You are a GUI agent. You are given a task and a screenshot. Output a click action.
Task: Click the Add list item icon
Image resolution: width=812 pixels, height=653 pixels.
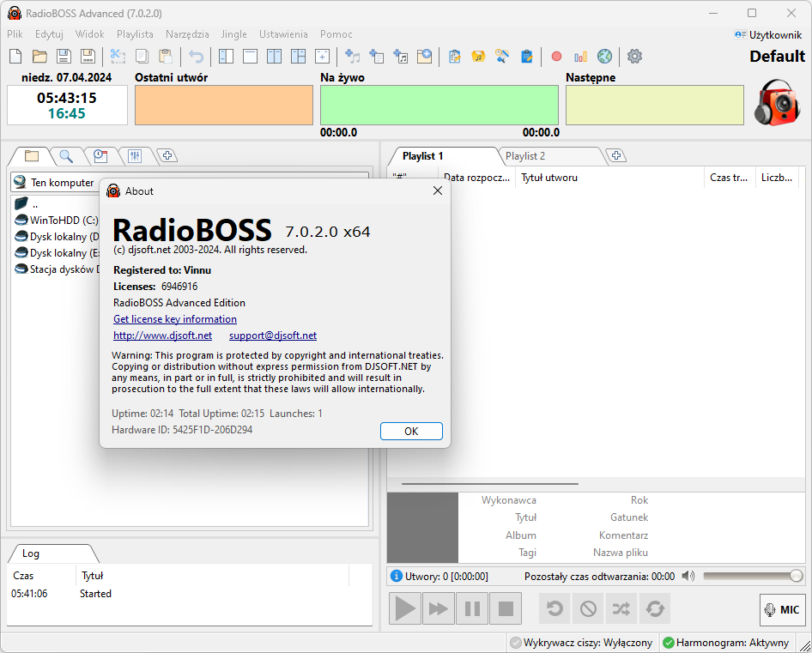pos(377,56)
